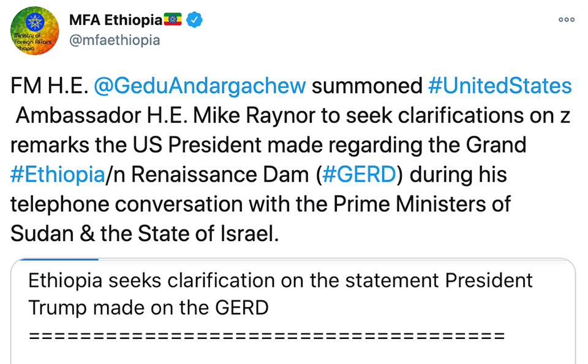The image size is (588, 364).
Task: Click the blue progress bar atop the card
Action: tap(59, 259)
